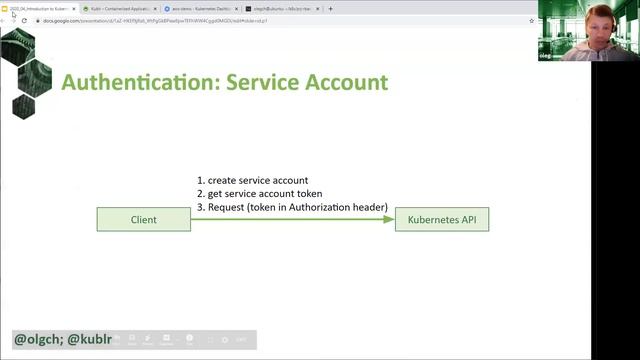Click the Client box in diagram
This screenshot has width=640, height=360.
[x=144, y=220]
